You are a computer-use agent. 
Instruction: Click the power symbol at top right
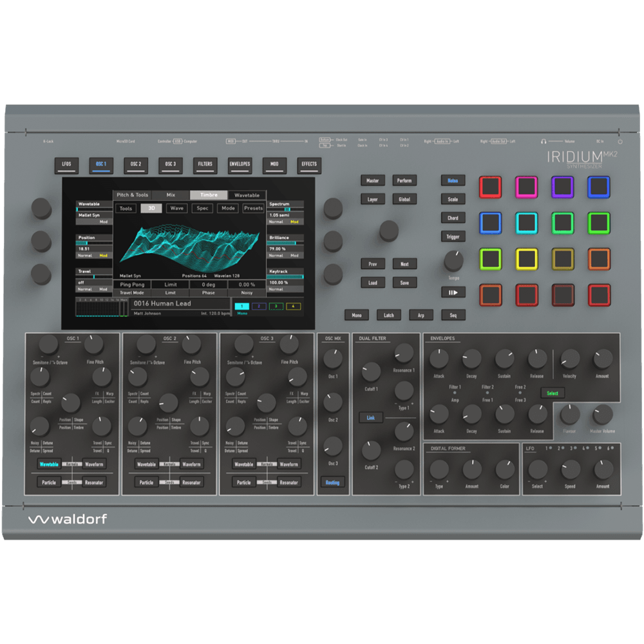pyautogui.click(x=620, y=141)
